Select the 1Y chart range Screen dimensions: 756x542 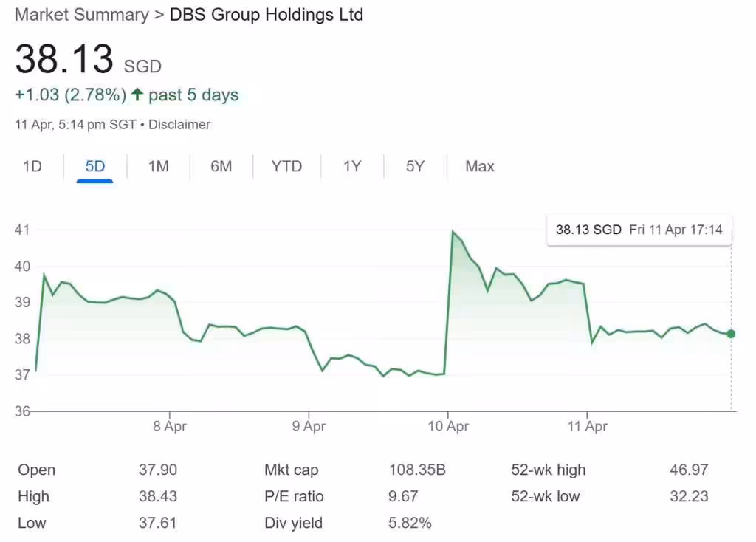tap(352, 166)
